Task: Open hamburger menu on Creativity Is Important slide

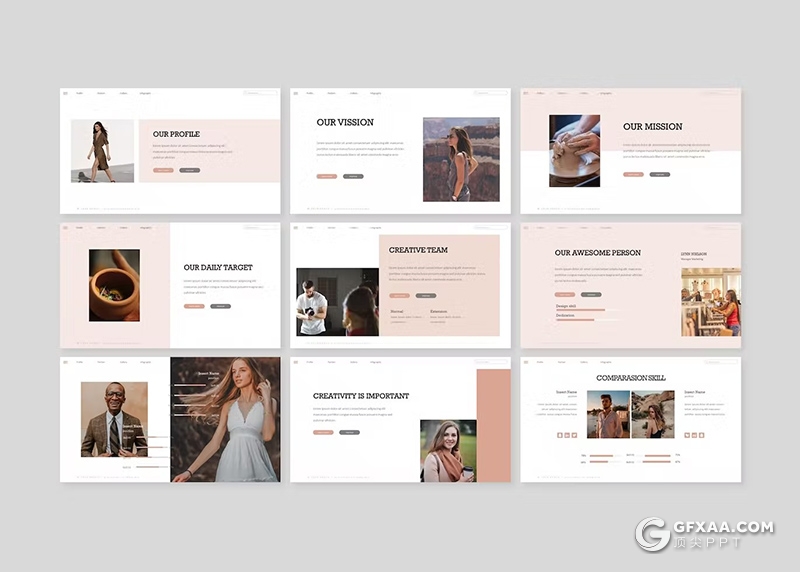Action: [295, 362]
